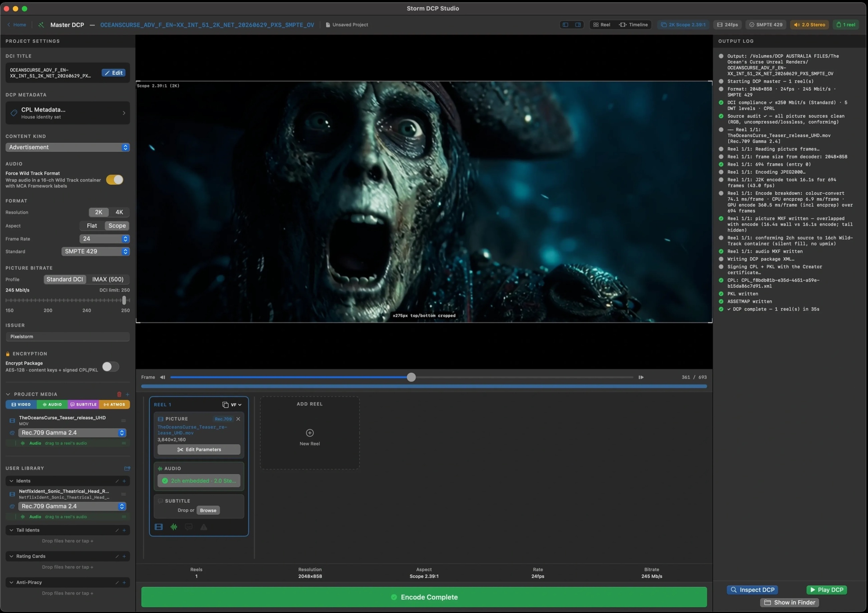Collapse the Anti-Piracy group

coord(11,582)
